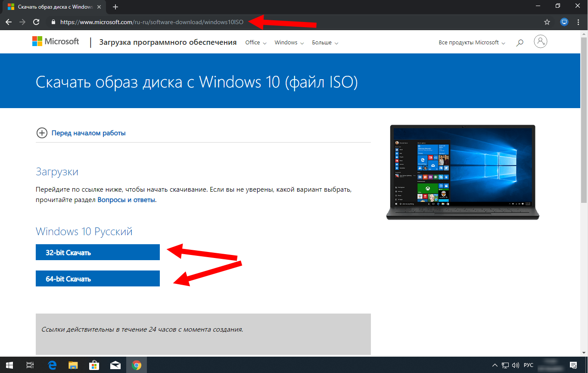Screen dimensions: 588x373
Task: Open File Explorer from the taskbar
Action: coord(73,365)
